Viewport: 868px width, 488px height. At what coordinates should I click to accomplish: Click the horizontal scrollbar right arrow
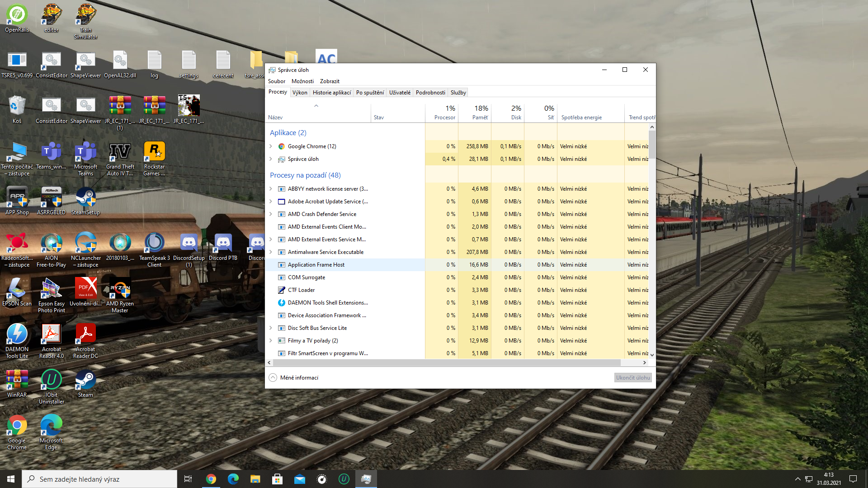(x=644, y=362)
